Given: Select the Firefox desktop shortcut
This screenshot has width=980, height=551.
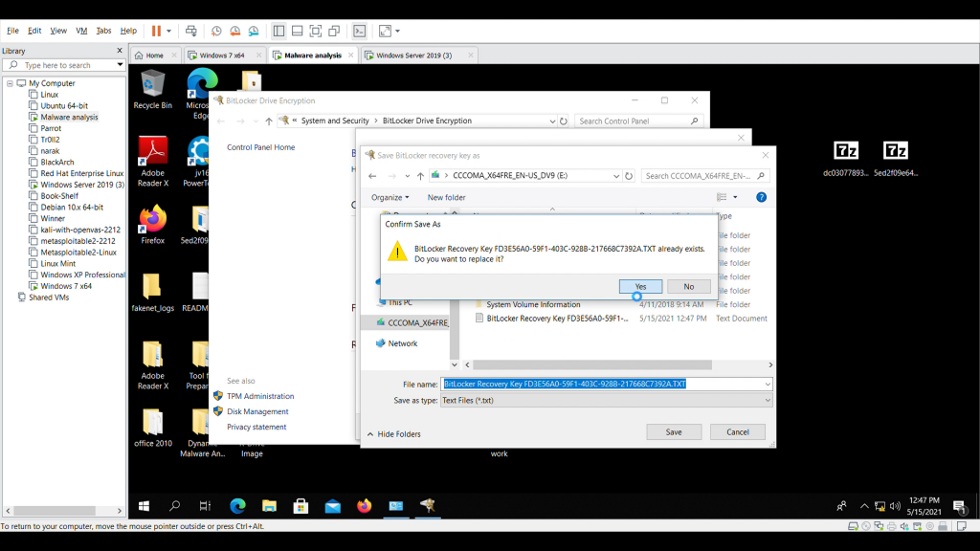Looking at the screenshot, I should pos(152,225).
